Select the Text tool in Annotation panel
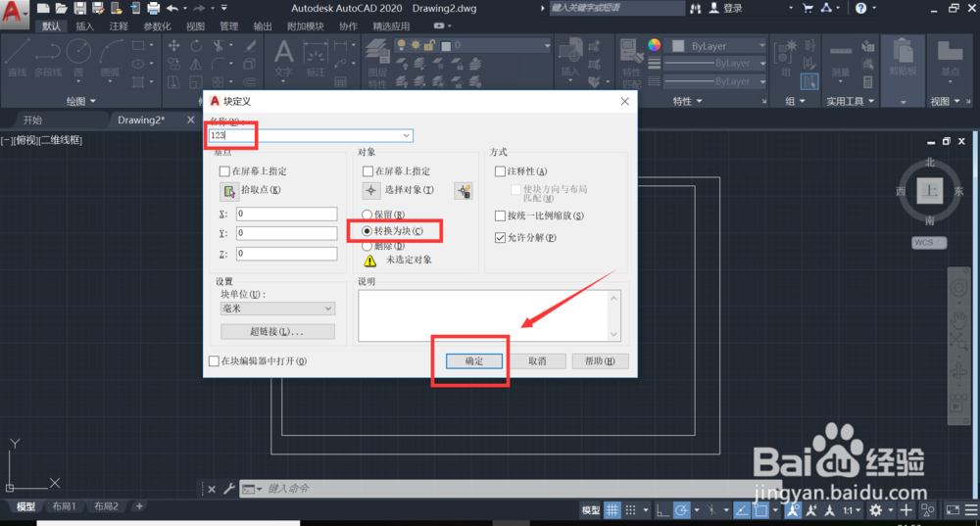This screenshot has height=526, width=980. (283, 59)
